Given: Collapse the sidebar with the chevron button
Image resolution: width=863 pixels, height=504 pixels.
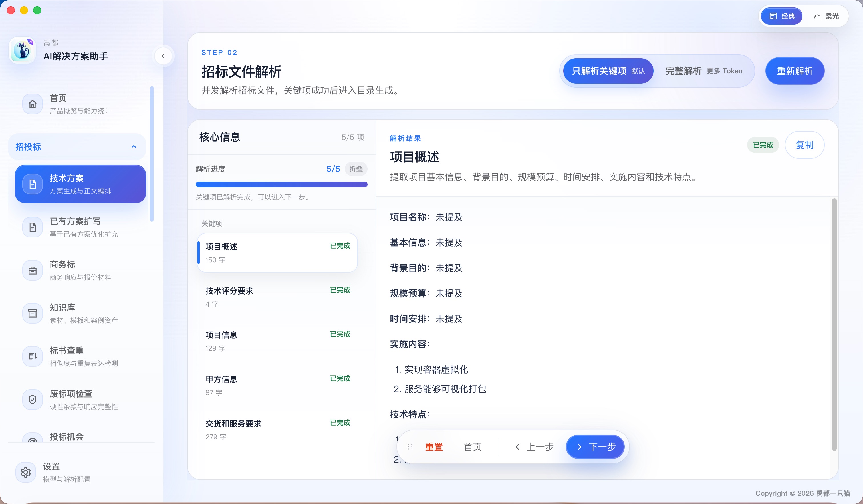Looking at the screenshot, I should (163, 56).
